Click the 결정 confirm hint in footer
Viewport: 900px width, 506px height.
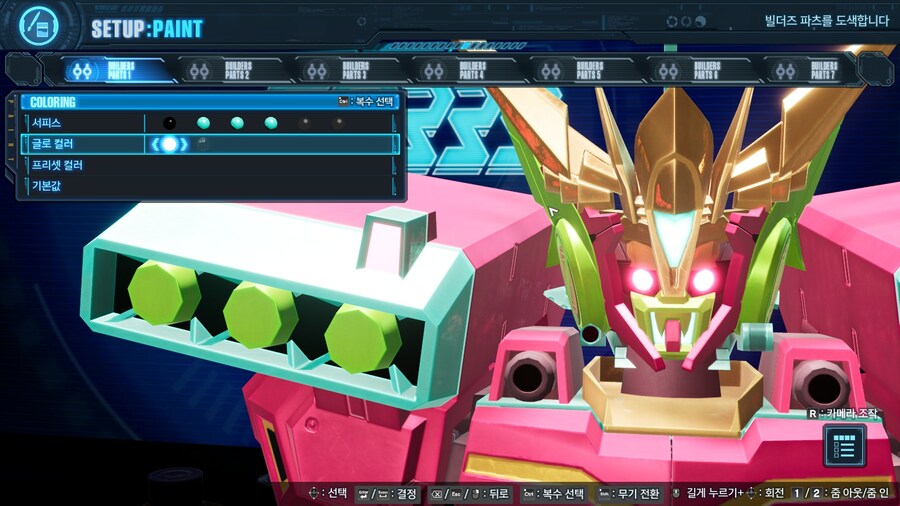(406, 494)
